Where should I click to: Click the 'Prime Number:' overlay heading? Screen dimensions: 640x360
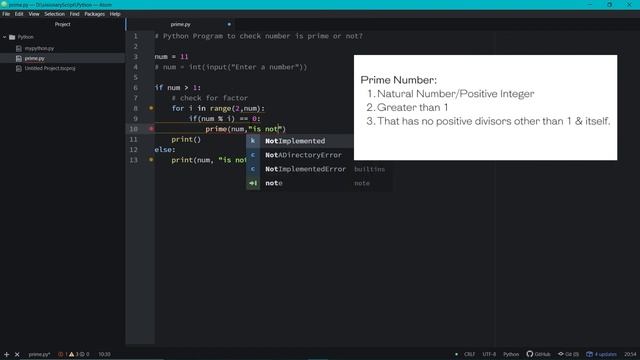point(399,80)
